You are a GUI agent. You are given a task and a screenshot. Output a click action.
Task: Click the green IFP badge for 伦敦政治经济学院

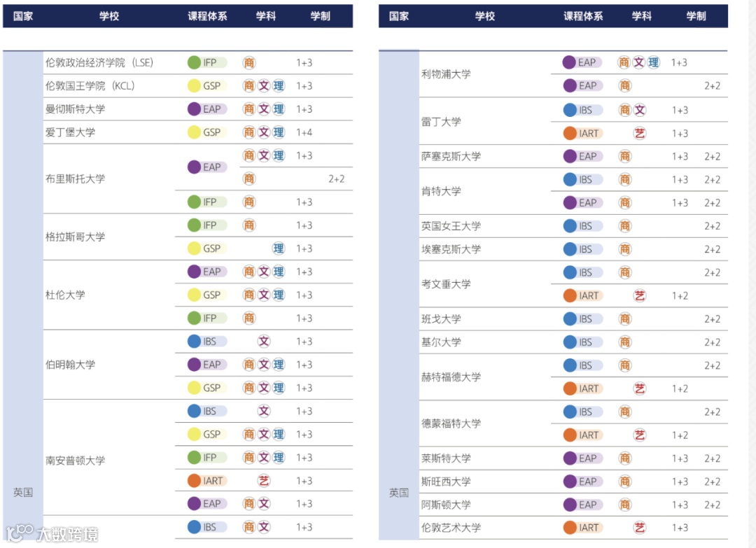point(206,63)
